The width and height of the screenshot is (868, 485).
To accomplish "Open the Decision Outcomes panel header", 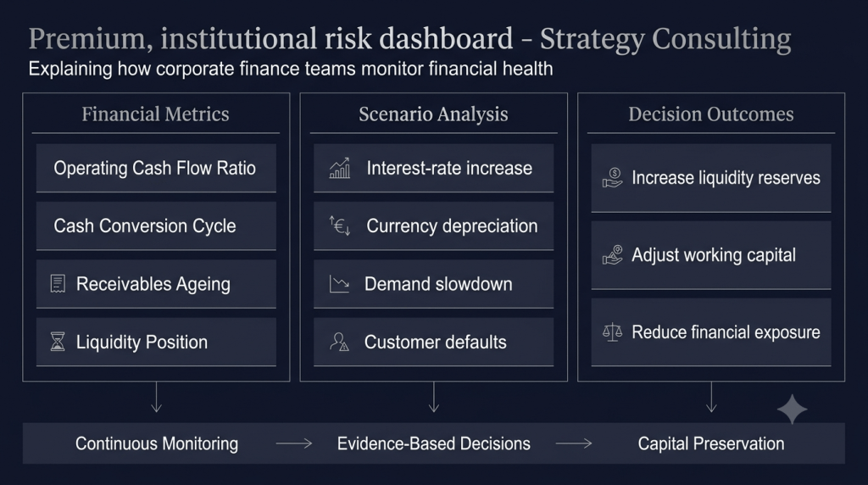I will click(711, 114).
